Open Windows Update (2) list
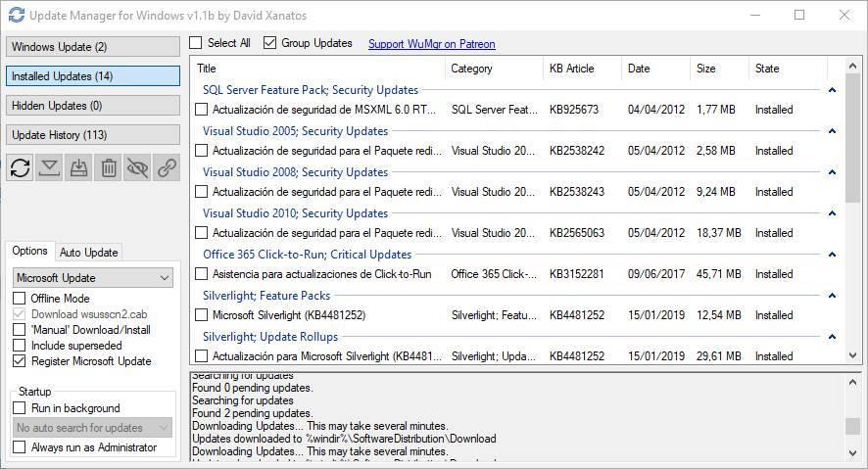 point(93,46)
